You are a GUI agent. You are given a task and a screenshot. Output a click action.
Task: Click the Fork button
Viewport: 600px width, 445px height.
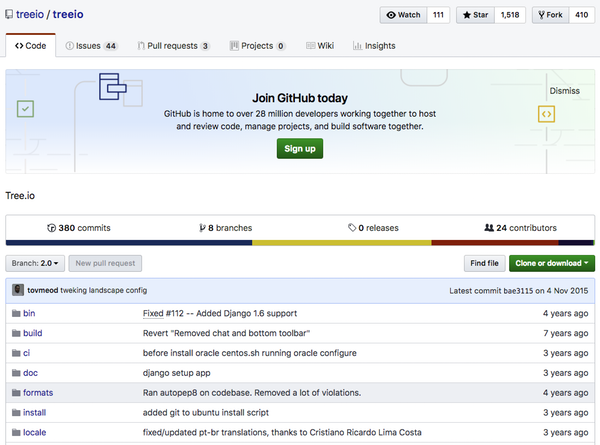[550, 15]
